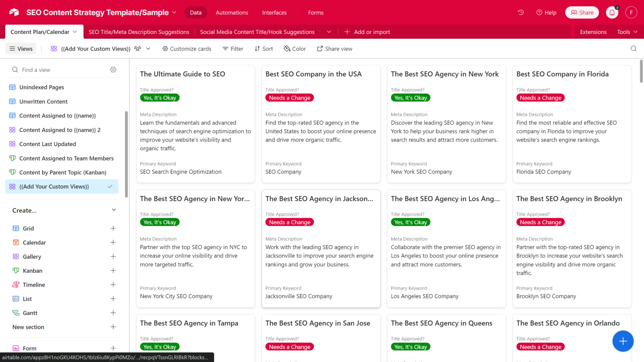Click the notifications bell icon
Screen dimensions: 644x362
tap(612, 13)
